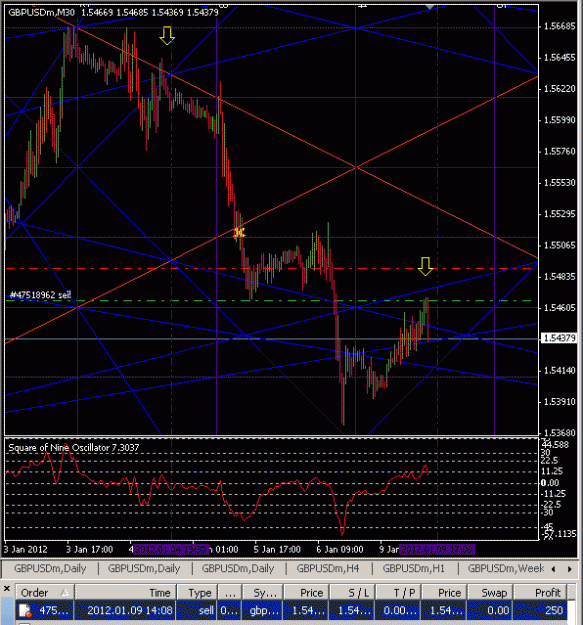Click the highlighted 2012.01.09 17:00 date marker
The image size is (583, 625).
tap(437, 550)
